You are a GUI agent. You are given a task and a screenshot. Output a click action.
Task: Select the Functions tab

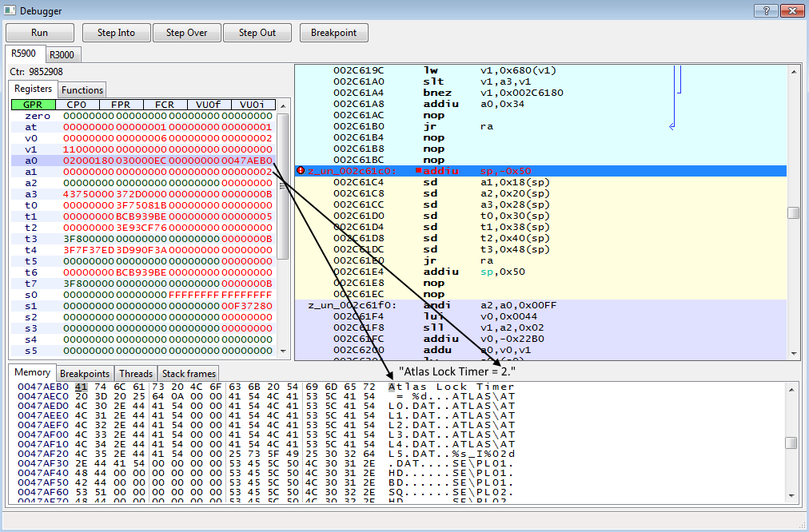[x=82, y=89]
